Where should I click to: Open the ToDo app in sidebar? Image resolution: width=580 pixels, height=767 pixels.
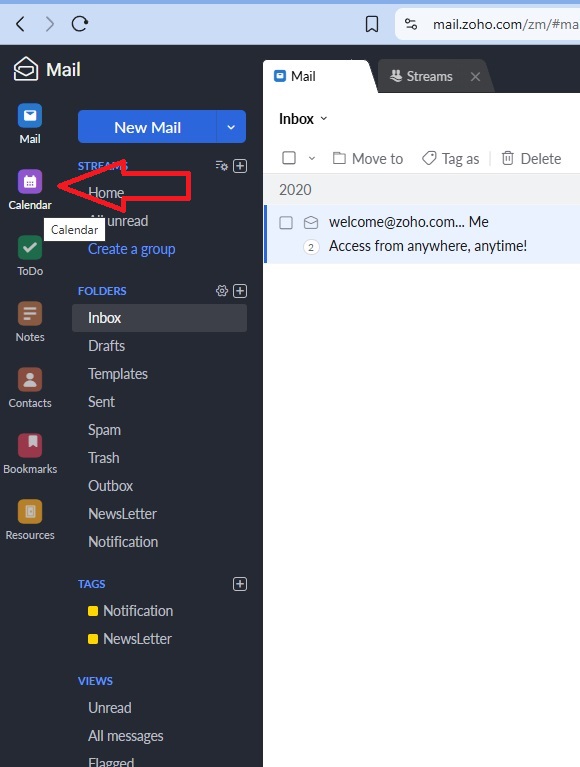pos(30,248)
